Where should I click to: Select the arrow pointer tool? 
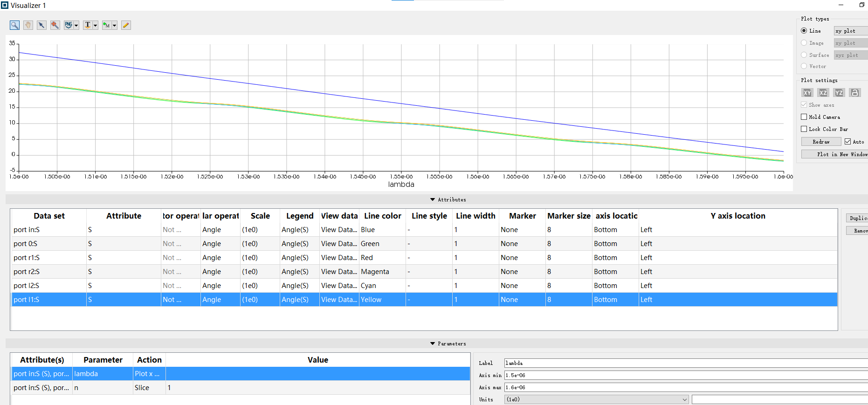[41, 25]
